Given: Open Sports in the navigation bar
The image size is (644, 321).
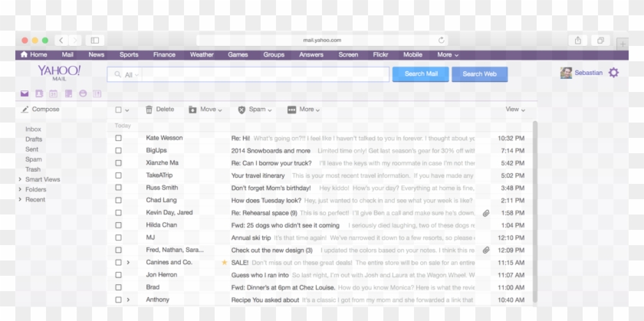Looking at the screenshot, I should pos(129,54).
